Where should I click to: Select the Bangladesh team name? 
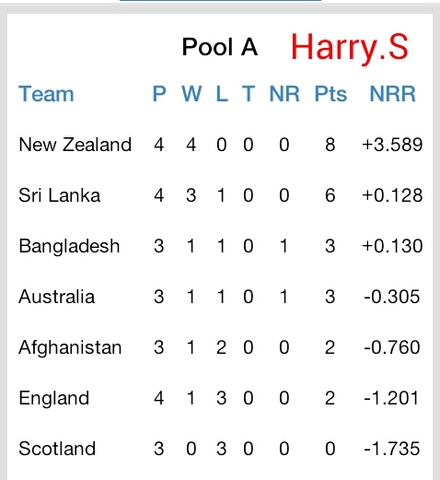(x=69, y=246)
